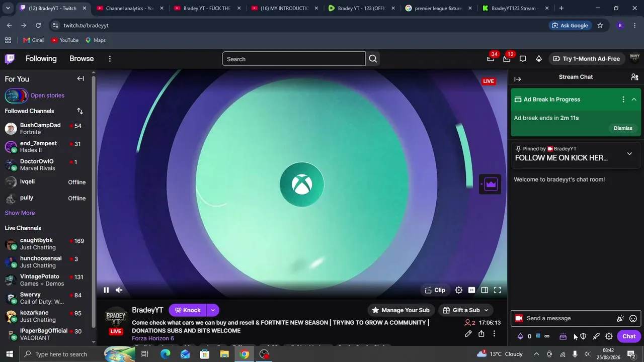644x362 pixels.
Task: Click the Get Bits diamond icon in top bar
Action: 539,59
